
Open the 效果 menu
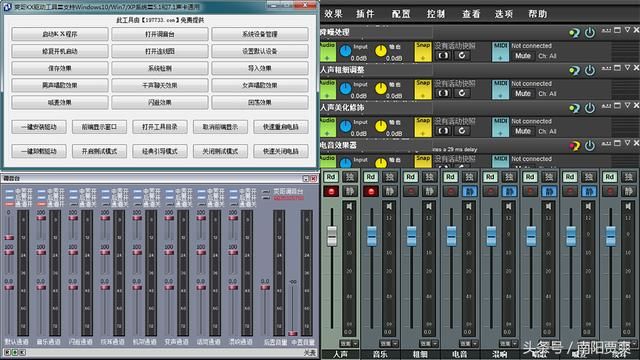click(x=333, y=14)
